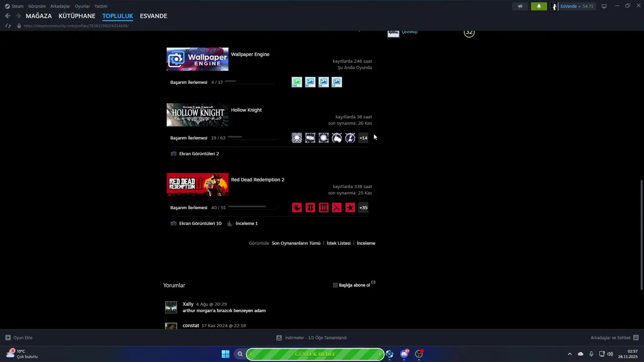Open Hollow Knight Ekran Görüntüleri 2 link
This screenshot has height=362, width=644.
pyautogui.click(x=199, y=154)
